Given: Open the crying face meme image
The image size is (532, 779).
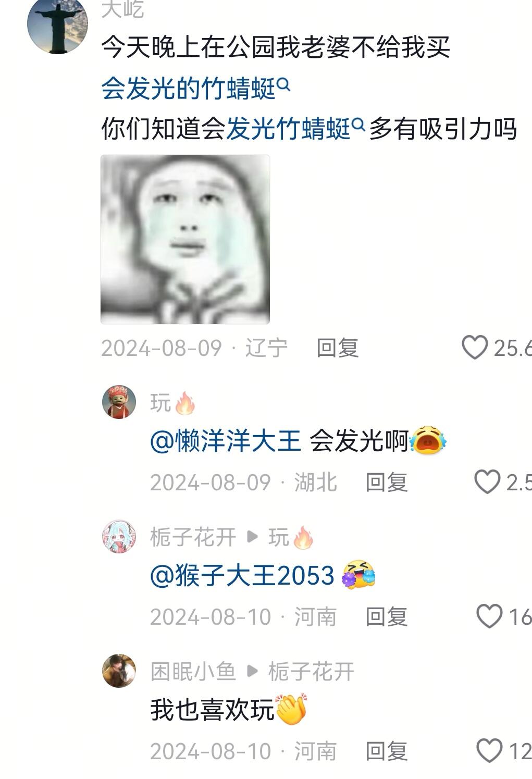Looking at the screenshot, I should coord(185,239).
